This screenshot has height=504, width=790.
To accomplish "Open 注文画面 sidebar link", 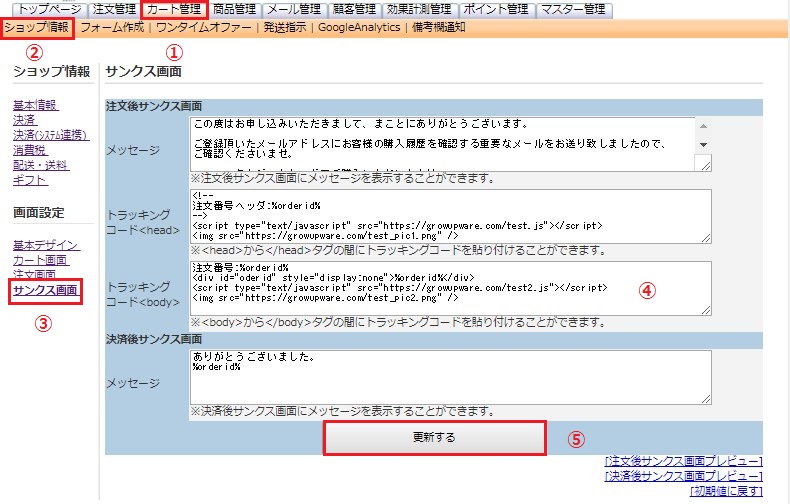I will click(x=35, y=274).
